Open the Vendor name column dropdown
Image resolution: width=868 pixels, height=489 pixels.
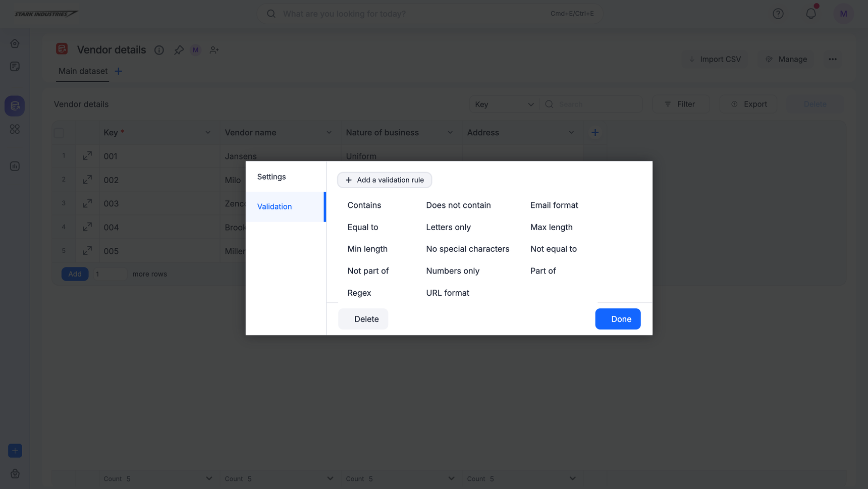click(x=329, y=133)
